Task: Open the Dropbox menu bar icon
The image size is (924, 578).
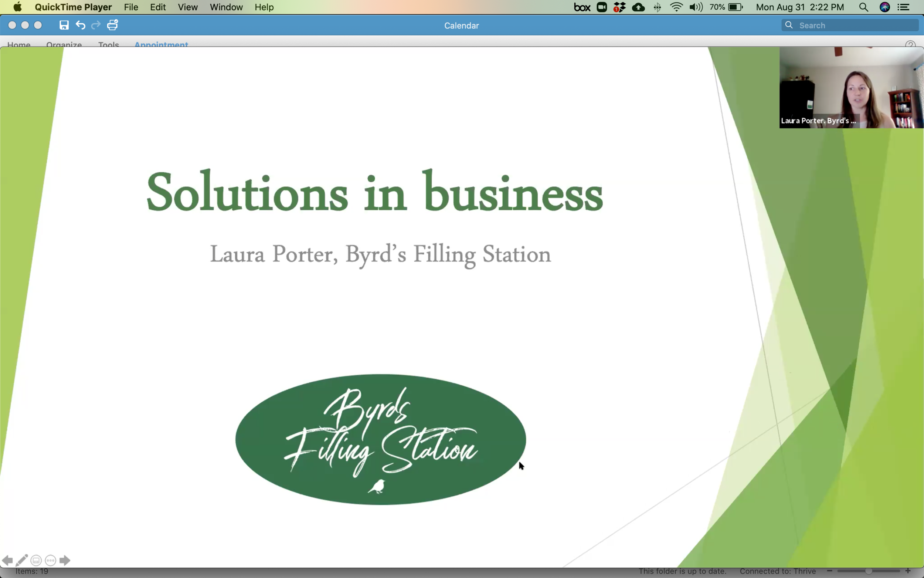Action: click(x=619, y=7)
